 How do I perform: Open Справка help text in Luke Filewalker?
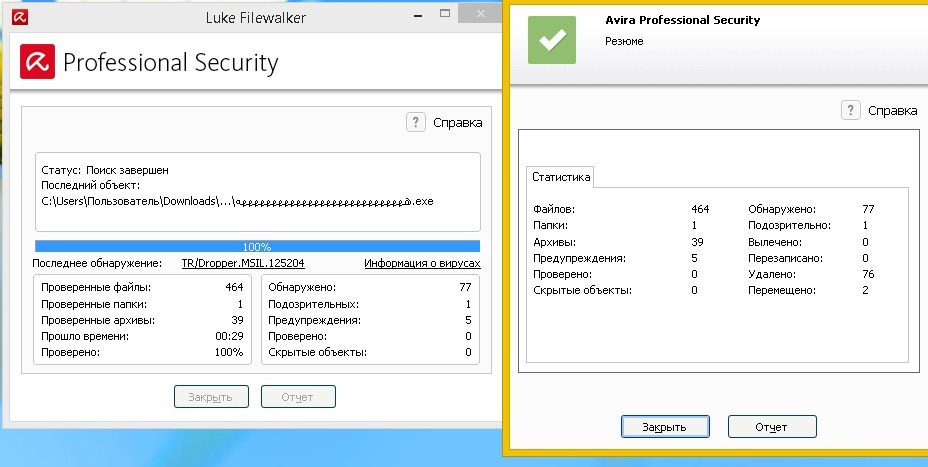click(x=457, y=123)
